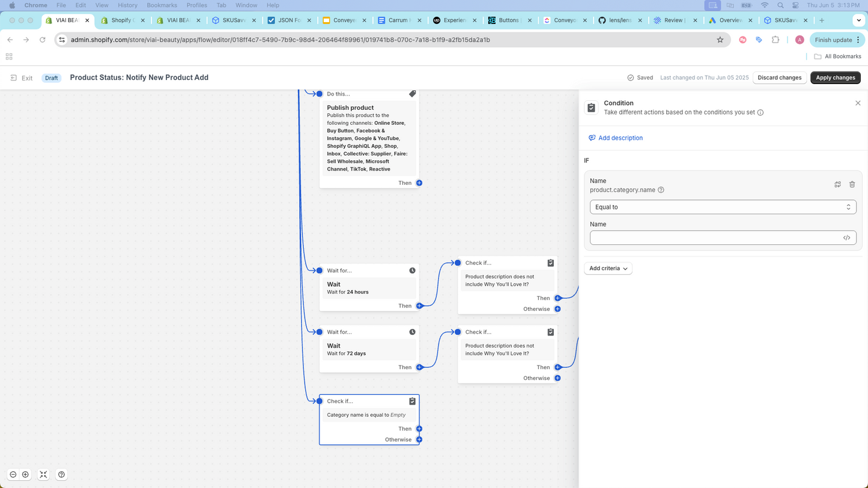Bookmark this page with the star icon
Image resolution: width=868 pixels, height=488 pixels.
pos(720,40)
